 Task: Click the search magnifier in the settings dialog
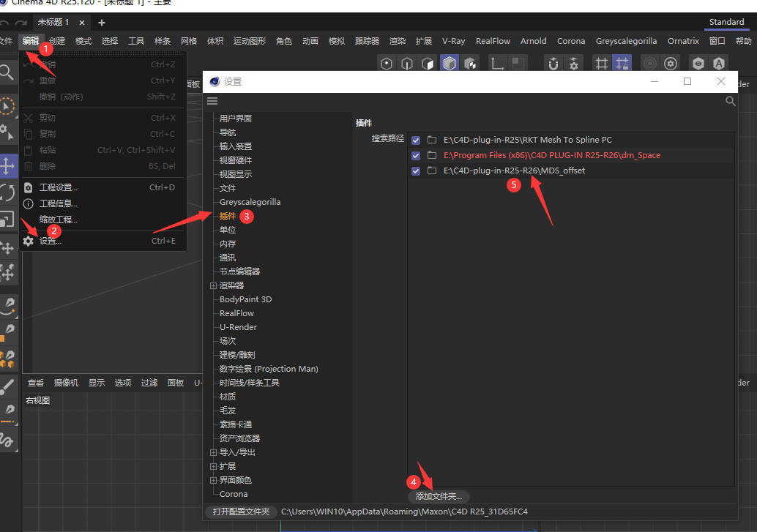point(730,101)
